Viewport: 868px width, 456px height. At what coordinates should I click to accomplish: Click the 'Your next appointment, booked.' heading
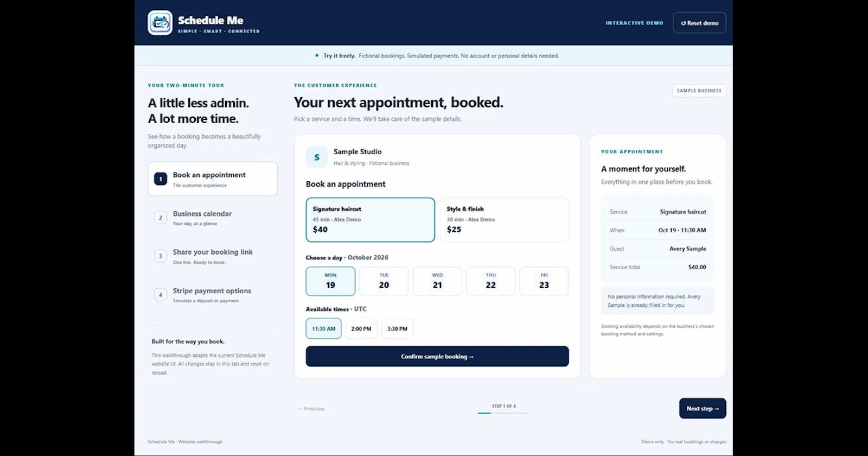pyautogui.click(x=399, y=103)
